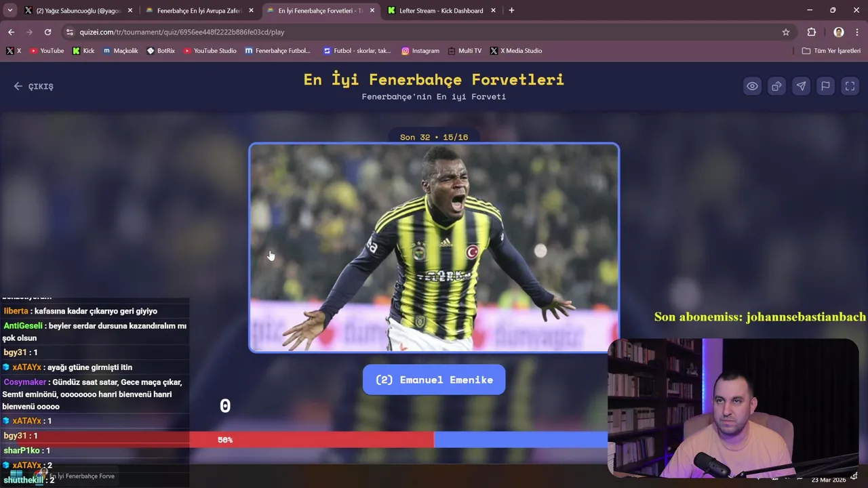868x488 pixels.
Task: Click the score counter showing 0
Action: tap(225, 406)
